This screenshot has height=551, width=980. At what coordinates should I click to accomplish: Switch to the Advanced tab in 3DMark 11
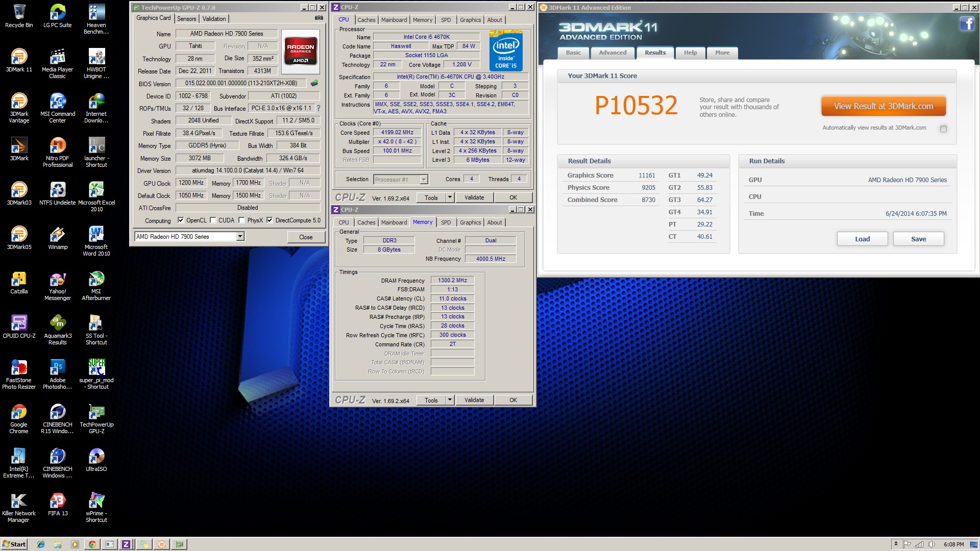[x=612, y=53]
